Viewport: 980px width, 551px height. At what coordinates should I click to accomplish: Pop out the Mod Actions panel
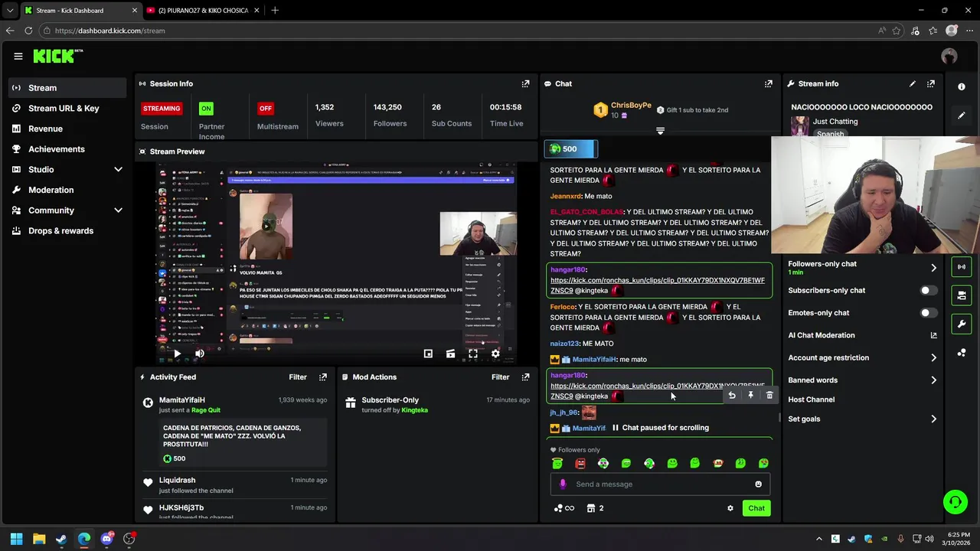pos(525,377)
